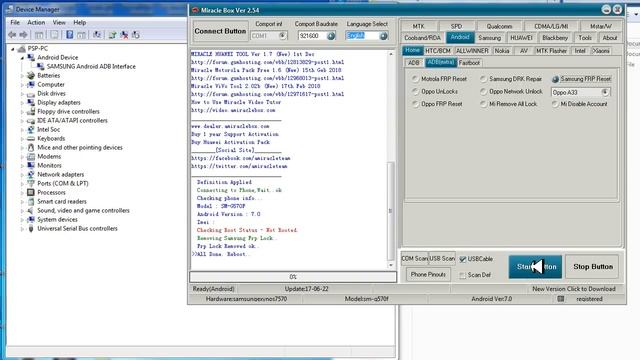Click the Forward arrow in Device Manager toolbar
Viewport: 640px width, 360px height.
coord(24,35)
